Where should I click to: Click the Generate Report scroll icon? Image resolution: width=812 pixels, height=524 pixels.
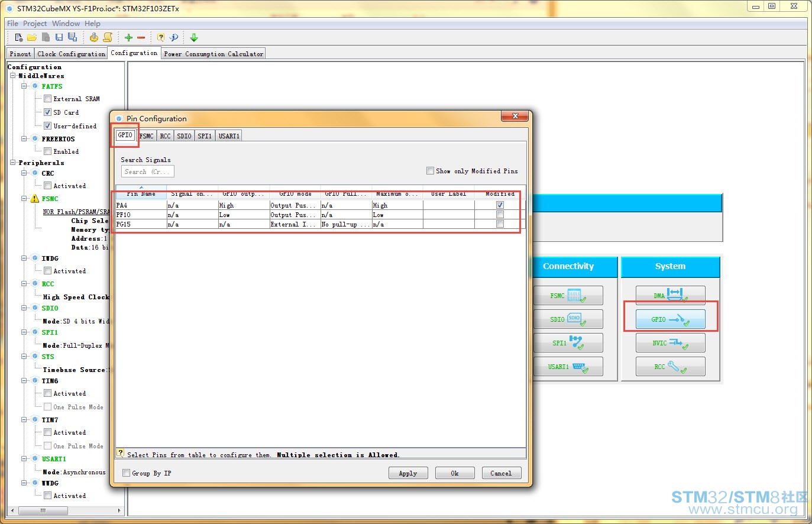tap(108, 37)
